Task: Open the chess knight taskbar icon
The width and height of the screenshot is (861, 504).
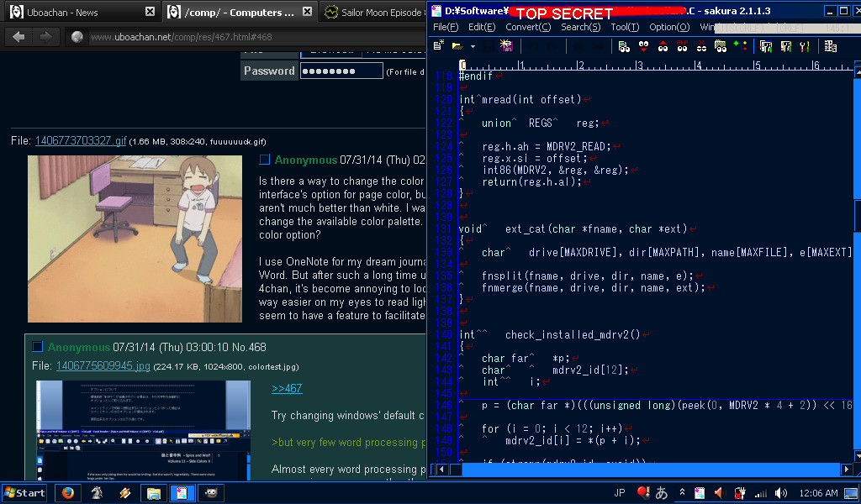Action: click(97, 492)
